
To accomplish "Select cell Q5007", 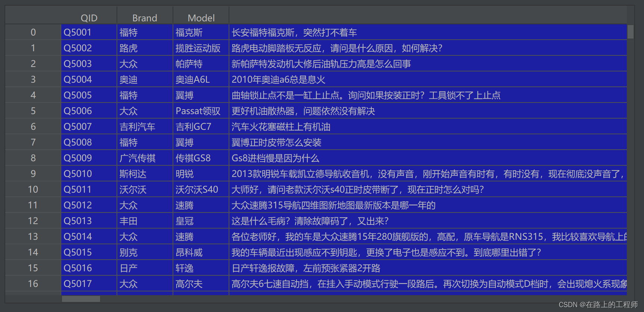I will (x=89, y=127).
